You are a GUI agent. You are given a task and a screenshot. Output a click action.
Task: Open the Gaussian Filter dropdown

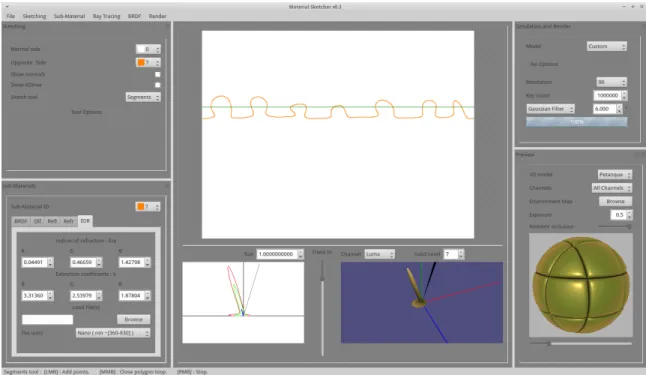click(550, 109)
